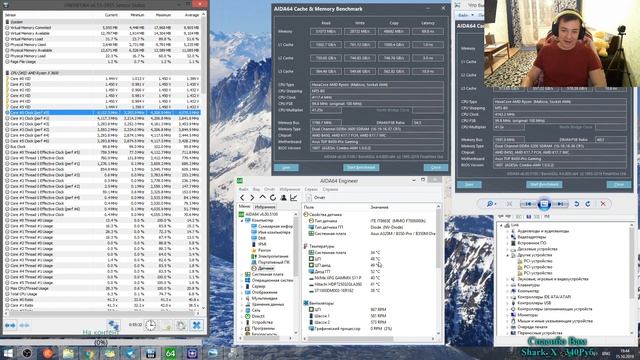
Task: Select Bus Clock row in HWiNFO
Action: coord(102,147)
